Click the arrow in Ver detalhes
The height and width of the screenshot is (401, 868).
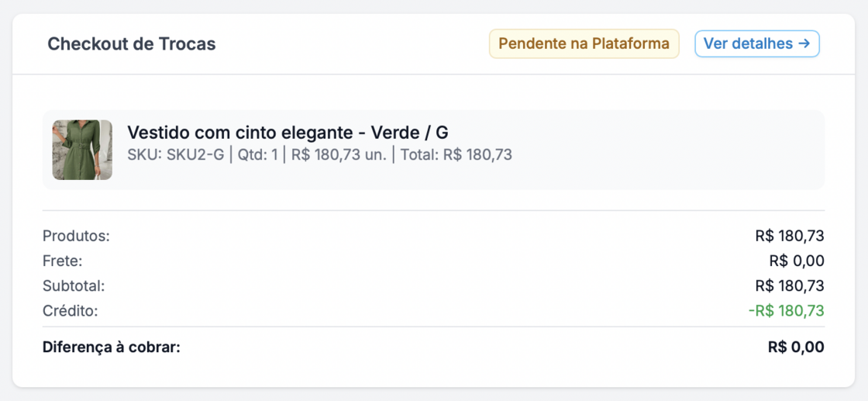[804, 44]
